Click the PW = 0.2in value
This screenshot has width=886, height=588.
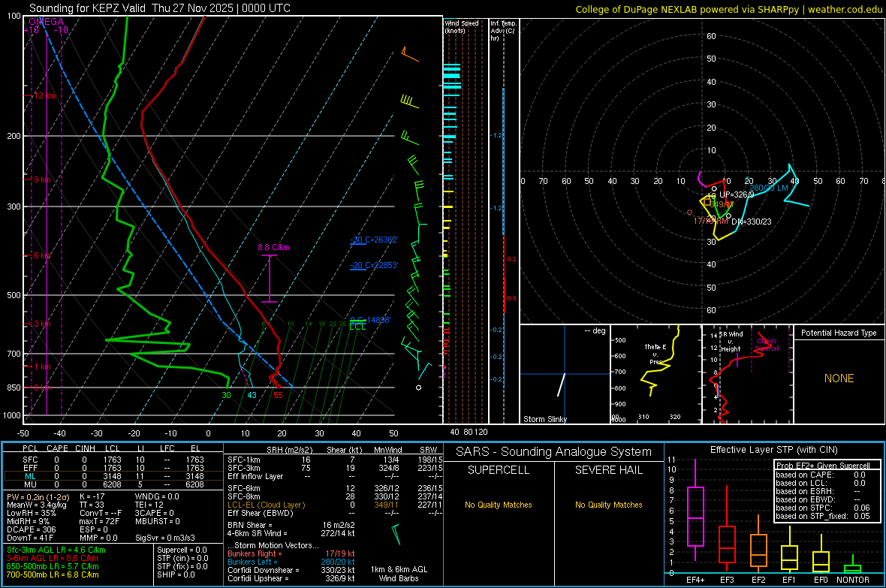pyautogui.click(x=38, y=496)
